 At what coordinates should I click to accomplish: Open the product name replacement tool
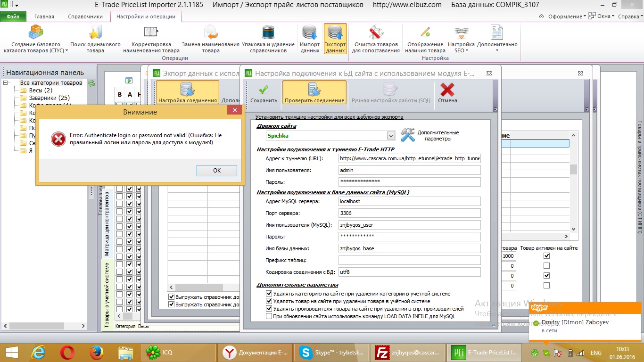coord(211,39)
